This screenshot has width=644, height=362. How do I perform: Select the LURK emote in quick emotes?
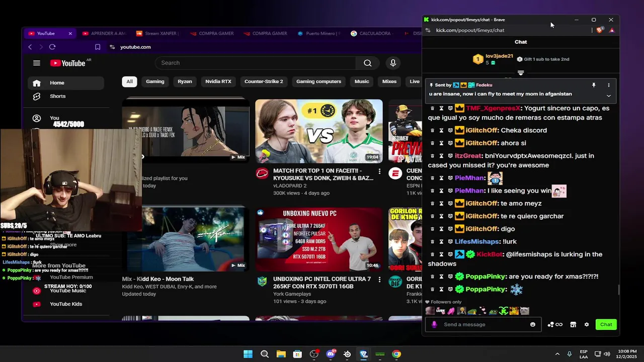(440, 311)
